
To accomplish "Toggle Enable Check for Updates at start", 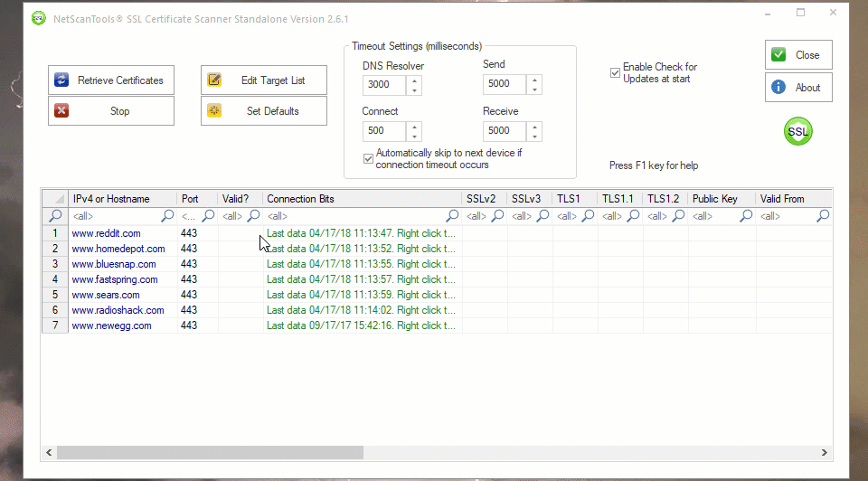I will pyautogui.click(x=615, y=72).
